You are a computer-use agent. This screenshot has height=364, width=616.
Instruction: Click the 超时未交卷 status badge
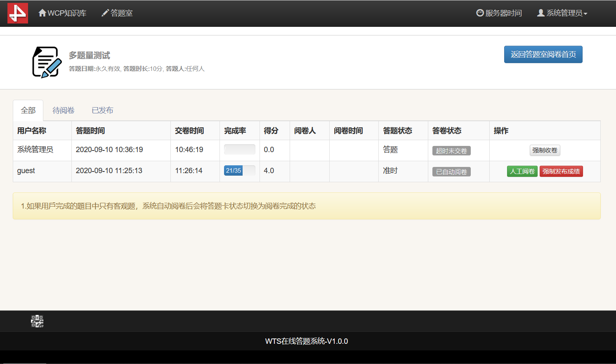click(x=451, y=151)
